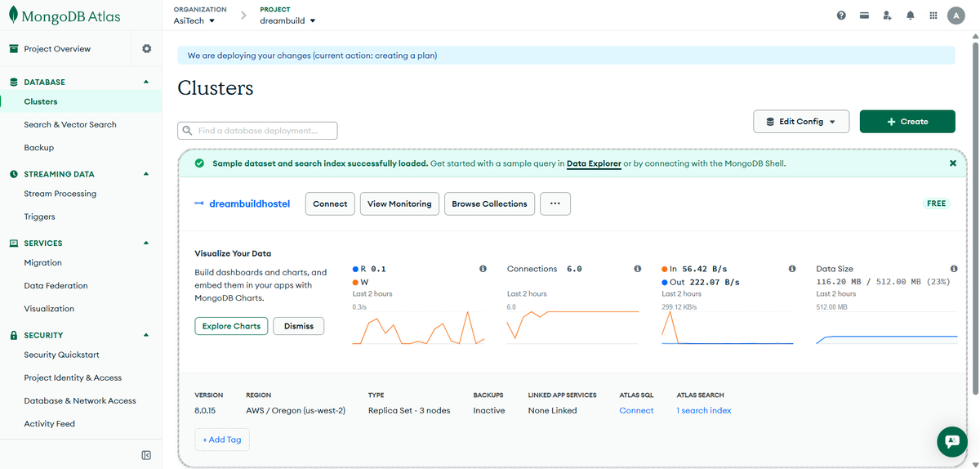The image size is (980, 469).
Task: Click the Project Overview icon
Action: tap(14, 49)
